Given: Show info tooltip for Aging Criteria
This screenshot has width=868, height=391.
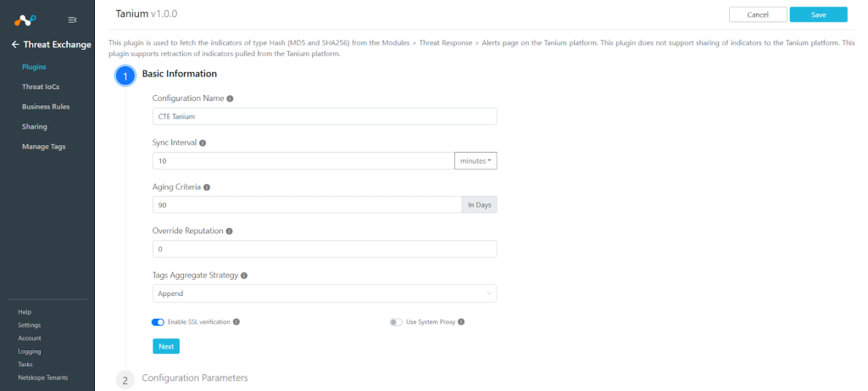Looking at the screenshot, I should (207, 187).
